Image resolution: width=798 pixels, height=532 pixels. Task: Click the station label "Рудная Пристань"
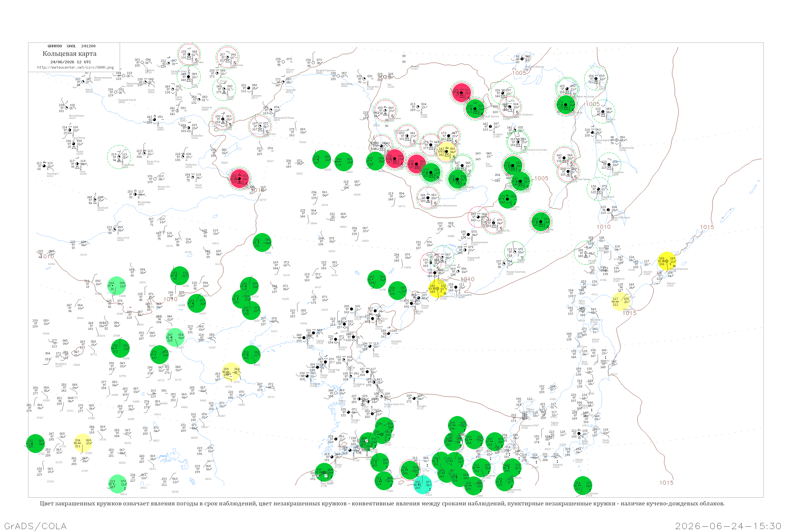(x=516, y=272)
